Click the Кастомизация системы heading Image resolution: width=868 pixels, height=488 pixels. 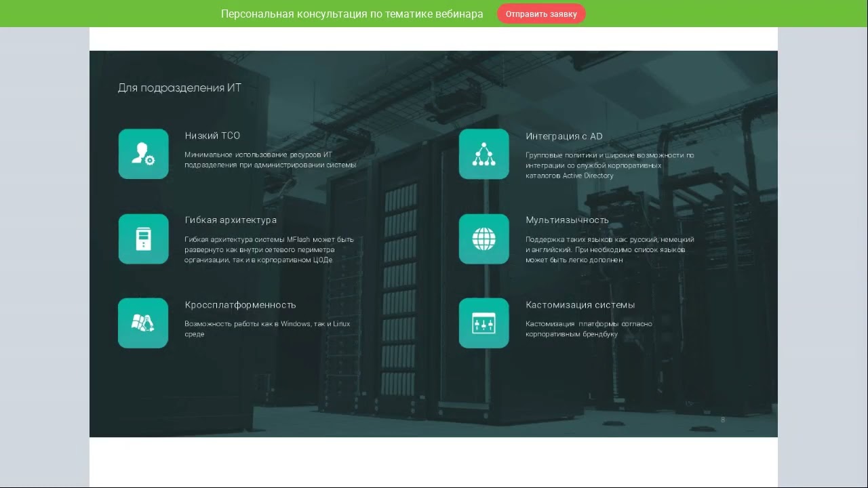(580, 305)
